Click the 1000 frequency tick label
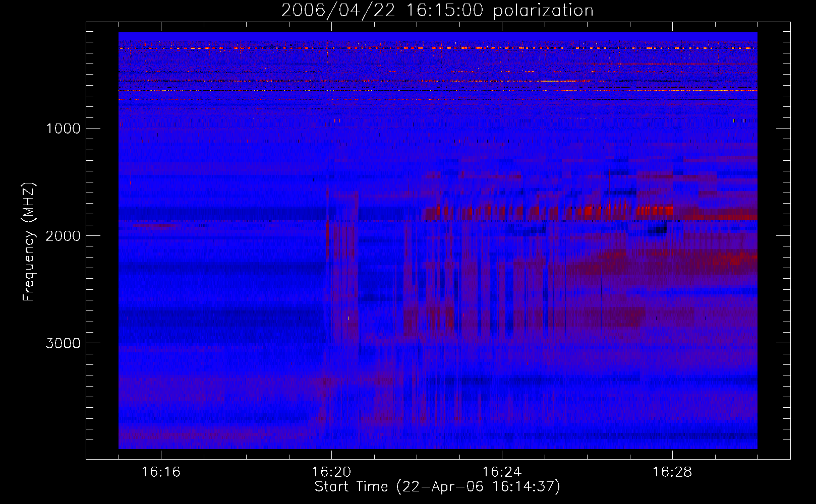The height and width of the screenshot is (504, 816). (63, 129)
